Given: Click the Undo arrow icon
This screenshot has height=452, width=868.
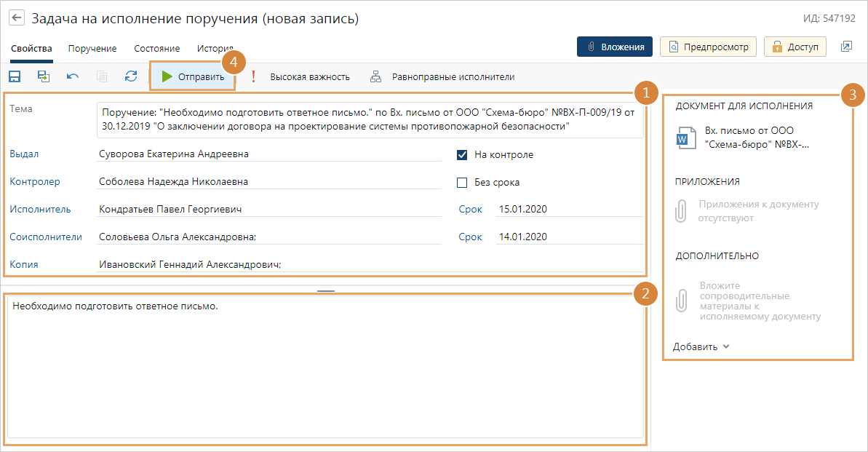Looking at the screenshot, I should (73, 76).
